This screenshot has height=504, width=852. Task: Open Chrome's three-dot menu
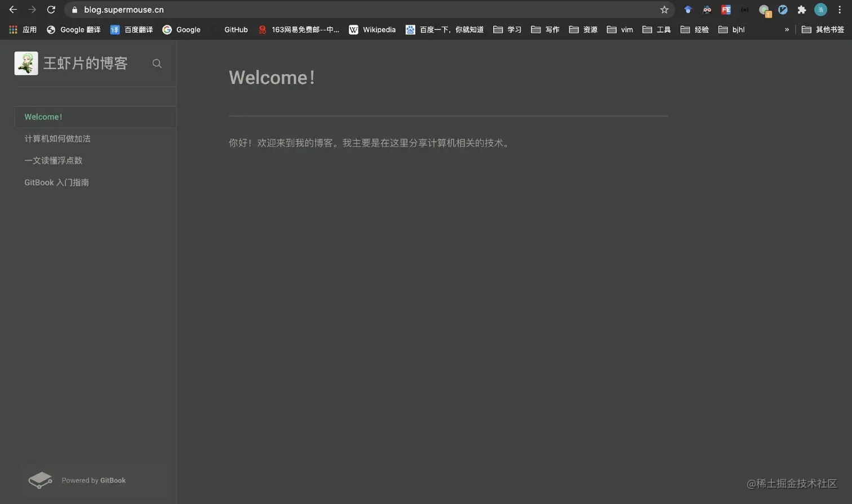(x=840, y=10)
